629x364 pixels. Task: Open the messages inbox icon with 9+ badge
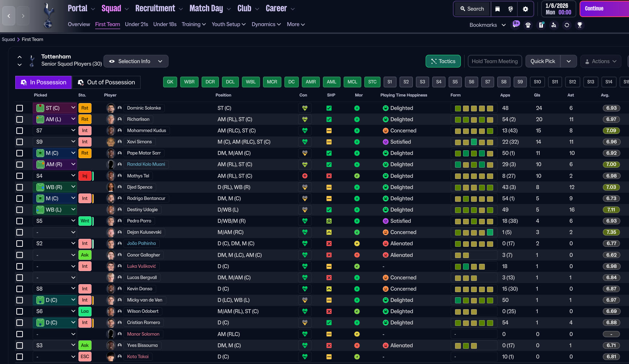[x=516, y=25]
